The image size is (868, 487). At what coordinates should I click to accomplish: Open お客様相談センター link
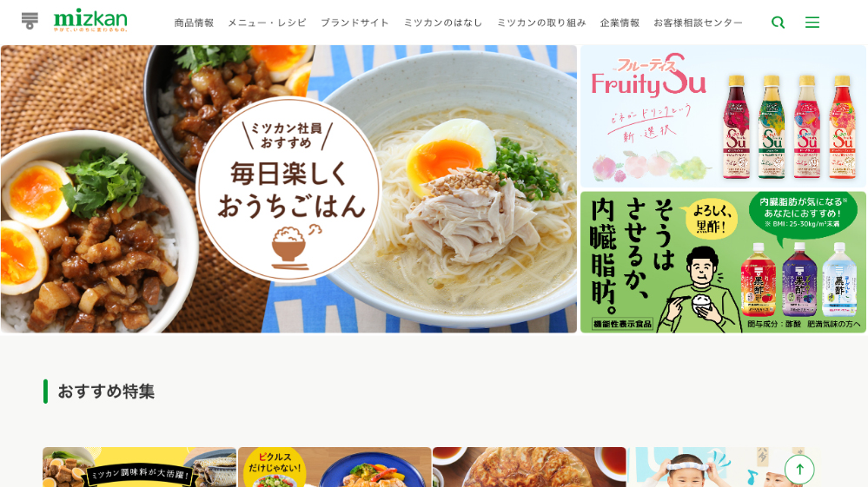point(698,23)
